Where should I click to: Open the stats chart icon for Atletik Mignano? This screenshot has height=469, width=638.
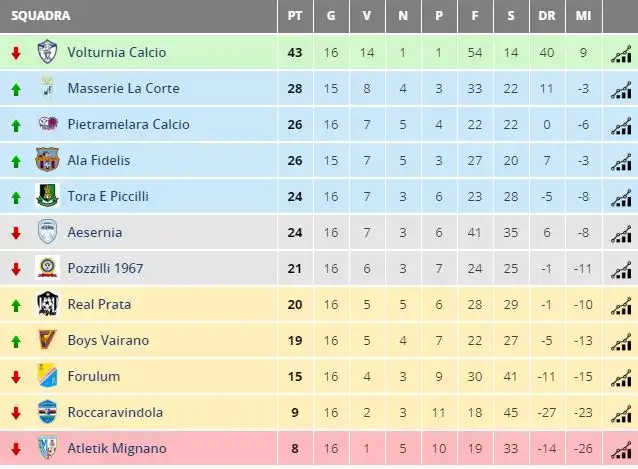[x=621, y=449]
